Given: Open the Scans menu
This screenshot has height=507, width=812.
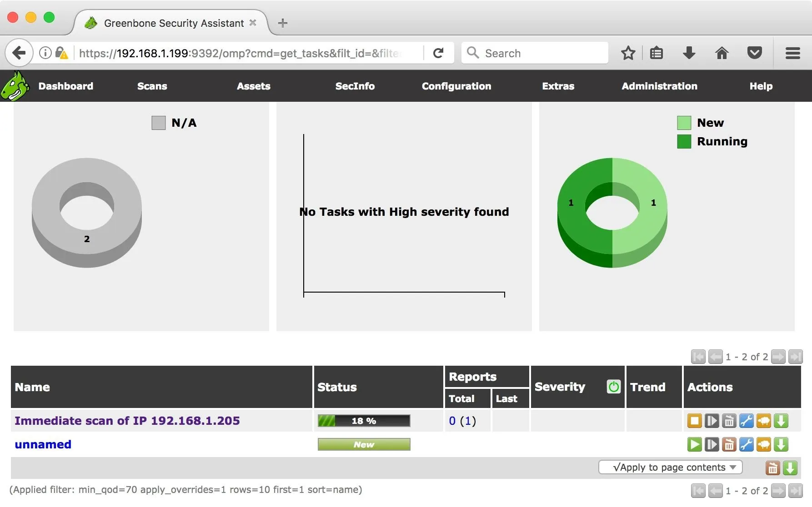Looking at the screenshot, I should 152,86.
